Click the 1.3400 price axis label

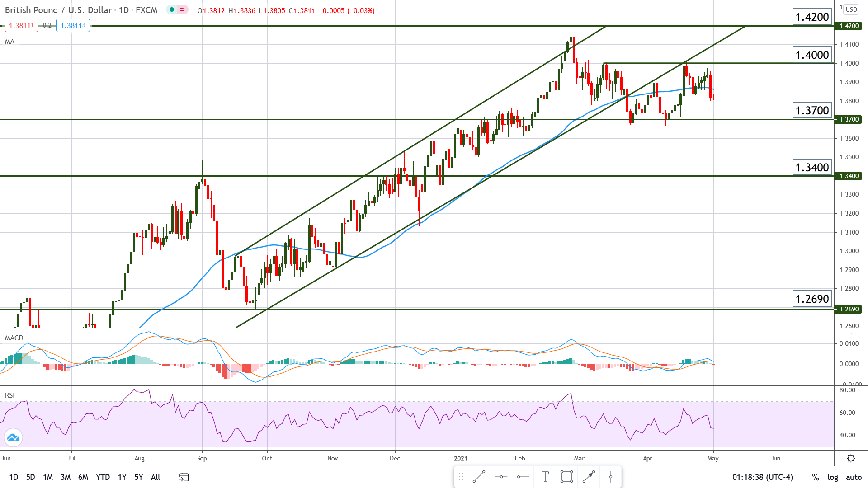pos(848,176)
